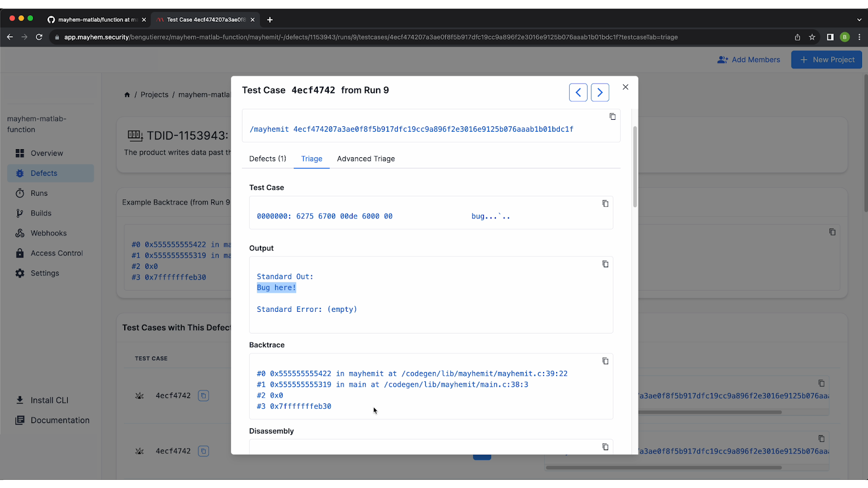Open Documentation link in sidebar

53,420
